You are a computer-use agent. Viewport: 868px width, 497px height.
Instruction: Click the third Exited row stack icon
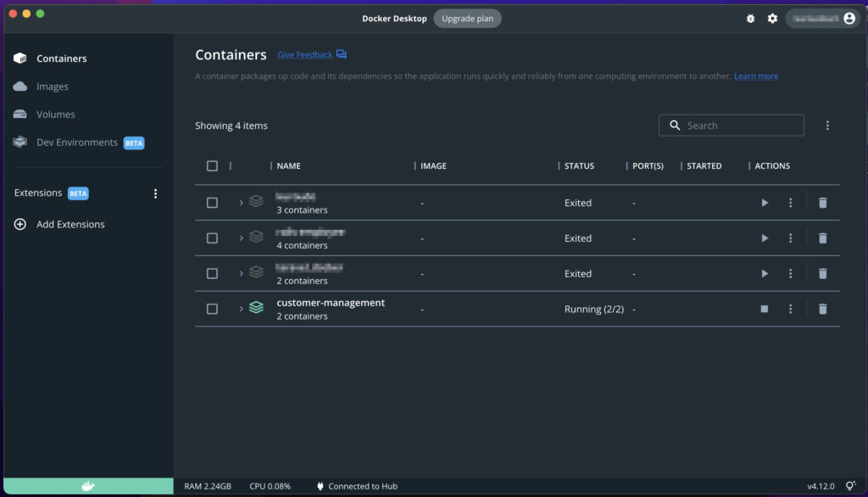tap(256, 272)
